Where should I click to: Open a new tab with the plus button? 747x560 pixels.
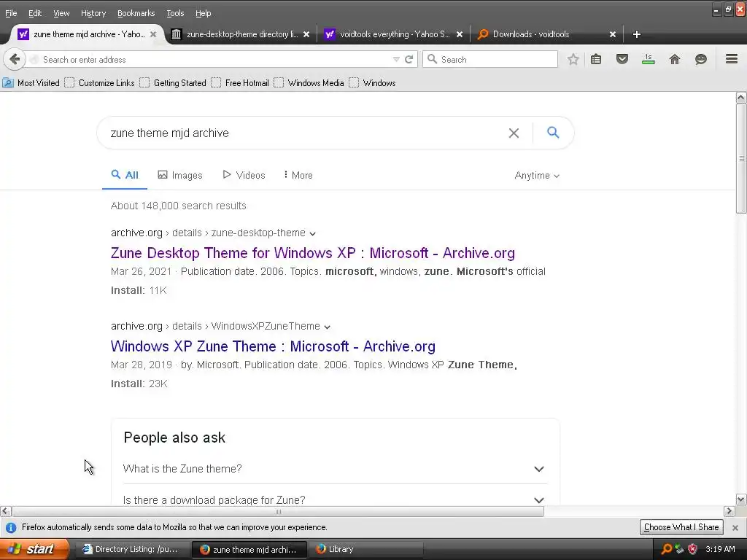636,34
